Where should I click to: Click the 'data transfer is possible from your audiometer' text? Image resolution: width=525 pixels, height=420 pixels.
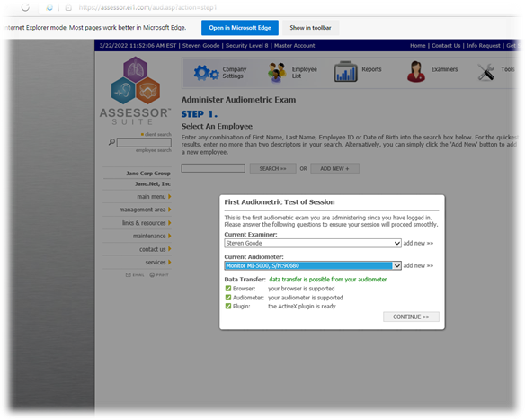(328, 280)
